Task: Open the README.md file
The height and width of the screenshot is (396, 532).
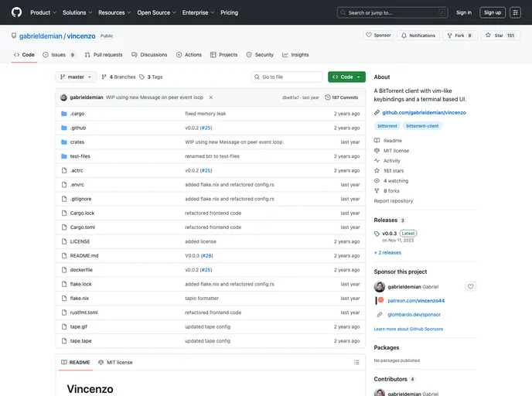Action: [84, 256]
